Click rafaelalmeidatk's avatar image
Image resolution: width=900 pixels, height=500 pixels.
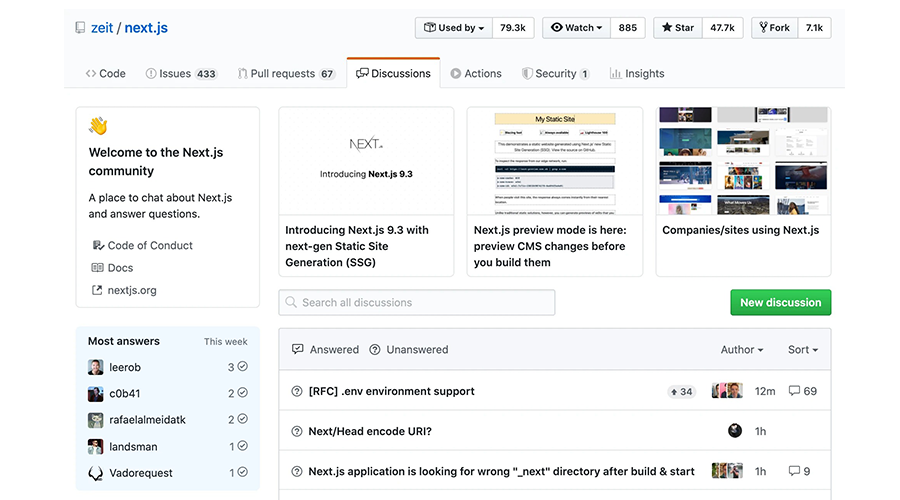tap(95, 420)
